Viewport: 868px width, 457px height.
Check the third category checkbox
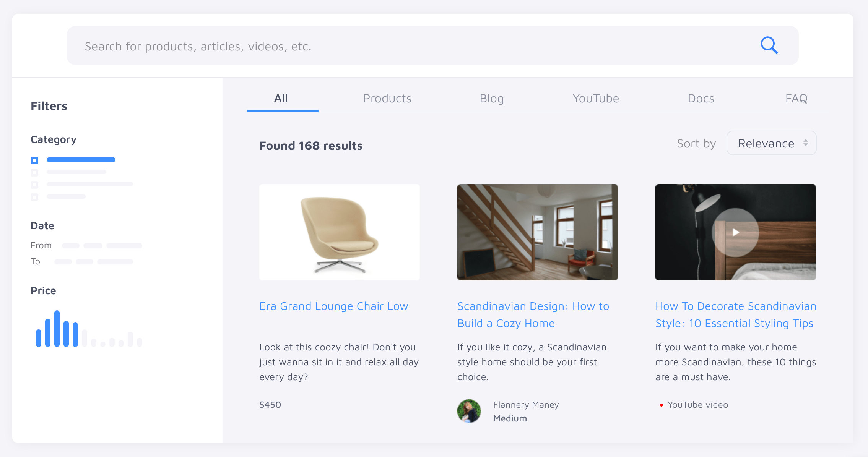click(34, 185)
